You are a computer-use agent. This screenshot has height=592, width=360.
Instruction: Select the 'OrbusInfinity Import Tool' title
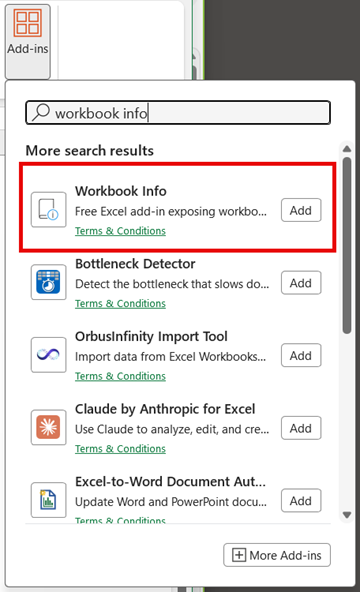point(151,336)
